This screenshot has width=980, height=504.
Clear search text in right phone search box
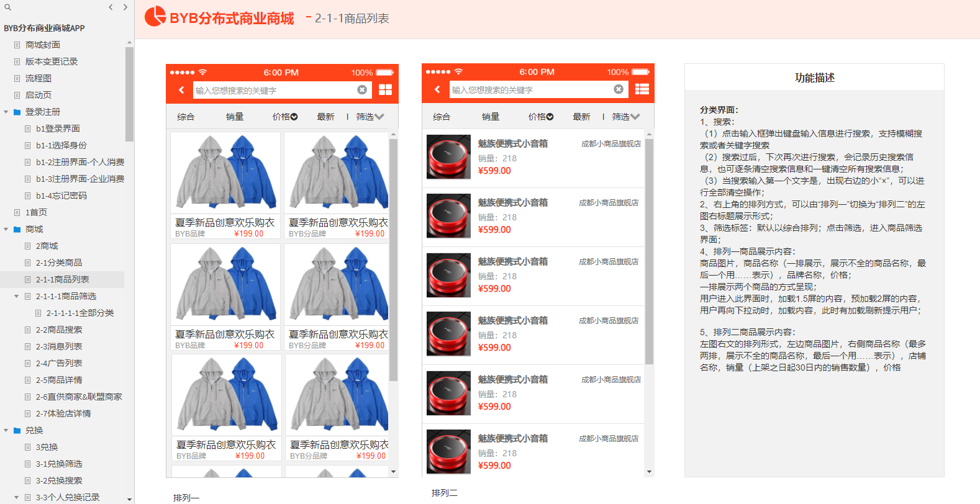coord(619,89)
